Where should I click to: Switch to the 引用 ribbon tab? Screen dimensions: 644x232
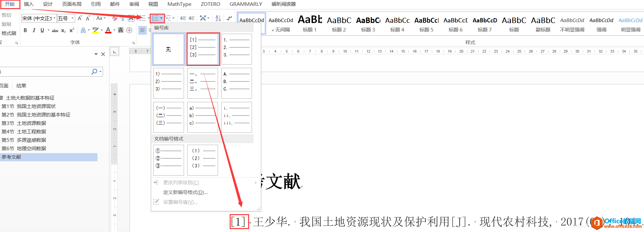(96, 4)
